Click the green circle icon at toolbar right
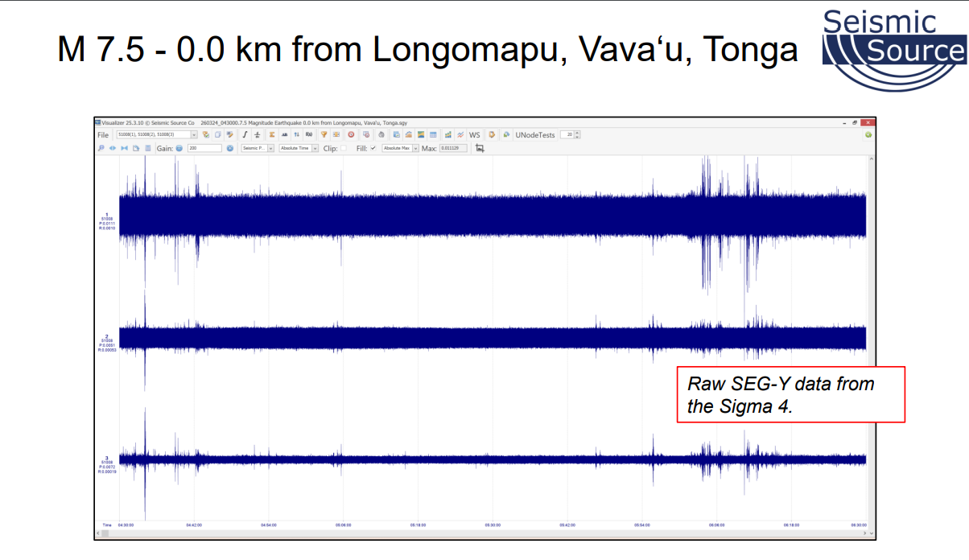Screen dimensions: 969x560 (x=868, y=134)
